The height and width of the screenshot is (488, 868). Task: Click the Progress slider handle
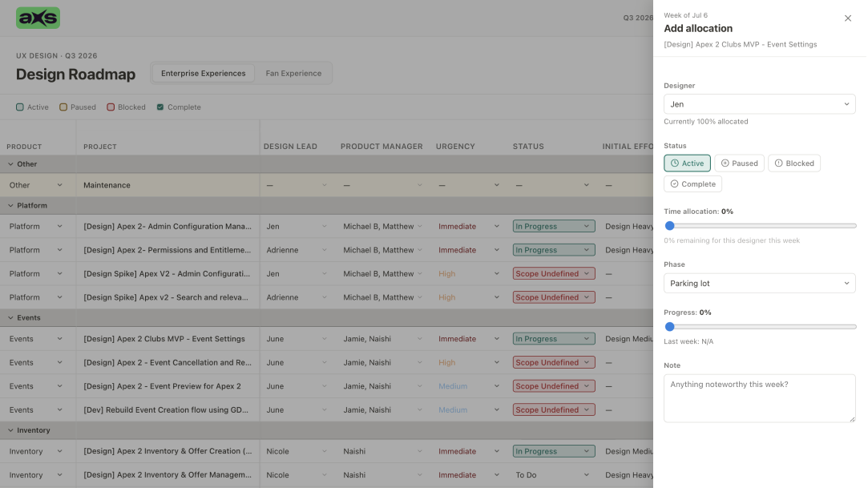(x=670, y=326)
